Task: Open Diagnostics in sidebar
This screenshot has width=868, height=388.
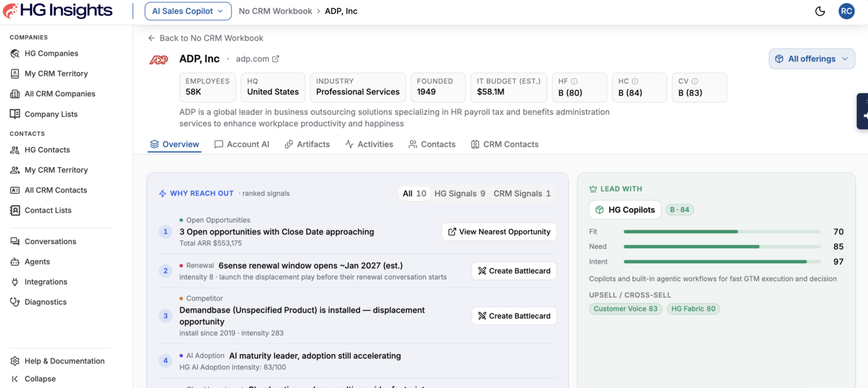Action: pos(45,302)
